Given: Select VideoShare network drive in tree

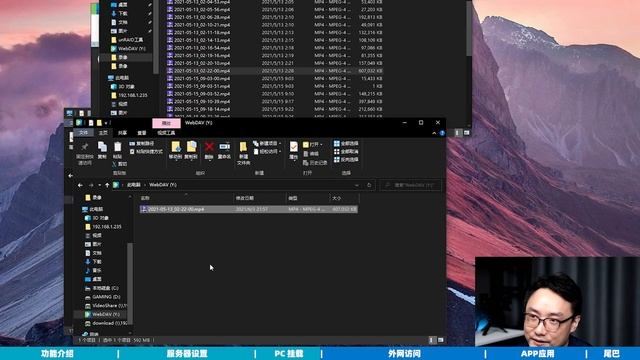Looking at the screenshot, I should tap(106, 305).
